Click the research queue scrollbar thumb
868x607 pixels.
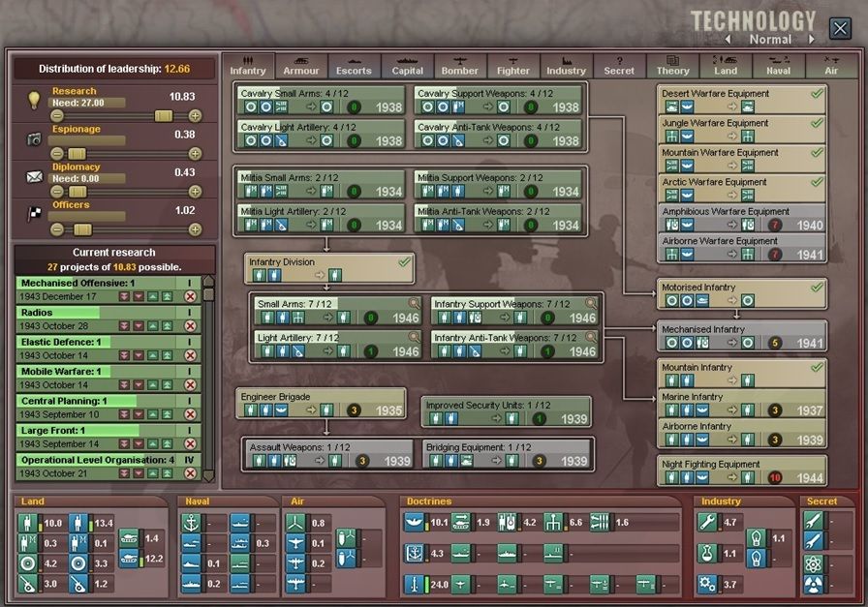pos(208,293)
